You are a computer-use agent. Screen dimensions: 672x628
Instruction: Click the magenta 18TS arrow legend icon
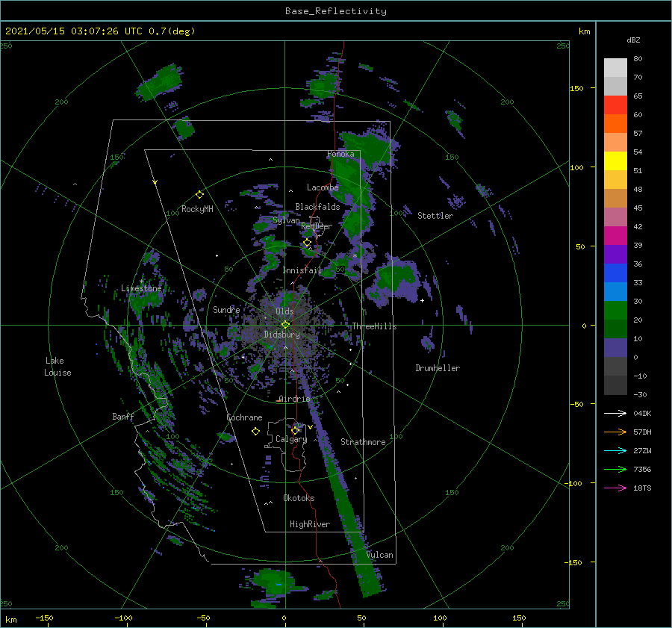pos(615,488)
